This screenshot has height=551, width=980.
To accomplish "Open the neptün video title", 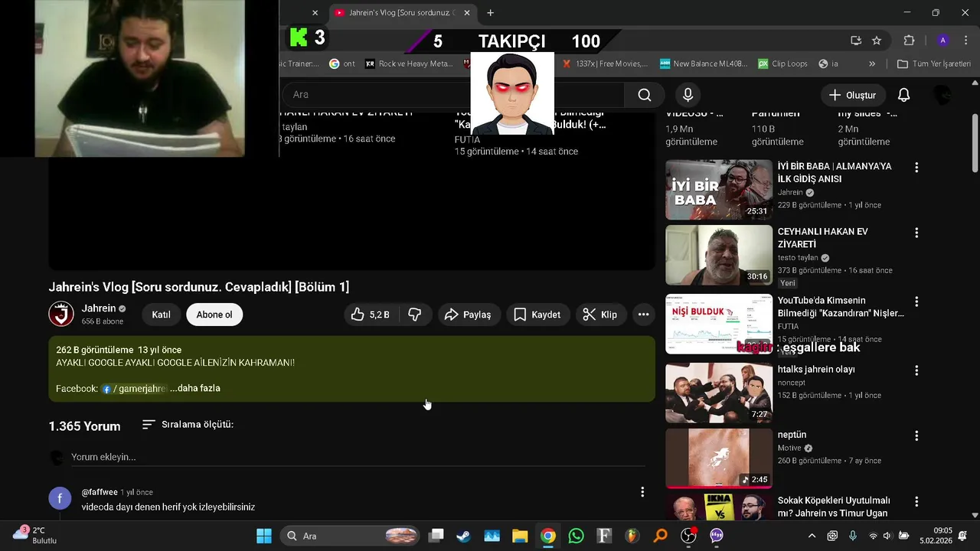I will pyautogui.click(x=792, y=435).
